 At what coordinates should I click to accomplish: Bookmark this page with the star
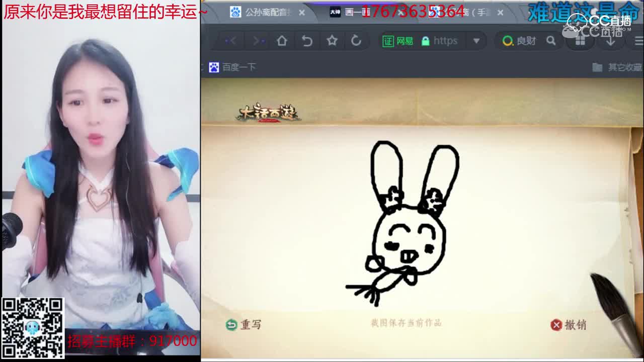332,41
